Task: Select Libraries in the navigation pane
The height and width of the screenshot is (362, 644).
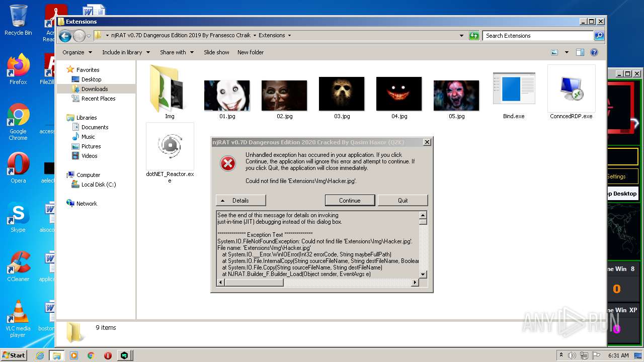Action: pos(87,118)
